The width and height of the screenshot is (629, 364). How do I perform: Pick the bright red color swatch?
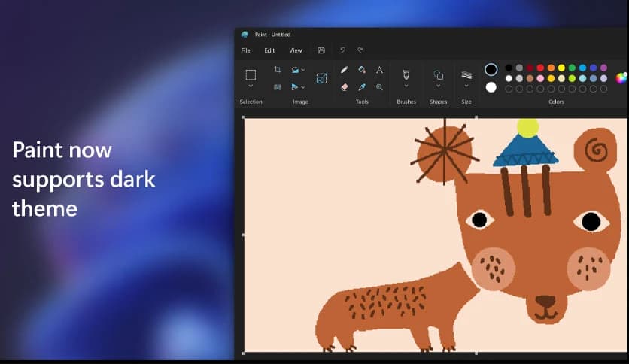point(540,68)
